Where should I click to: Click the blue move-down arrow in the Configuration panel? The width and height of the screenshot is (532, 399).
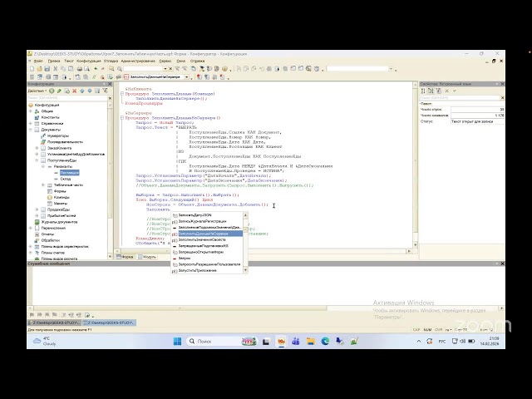[90, 91]
